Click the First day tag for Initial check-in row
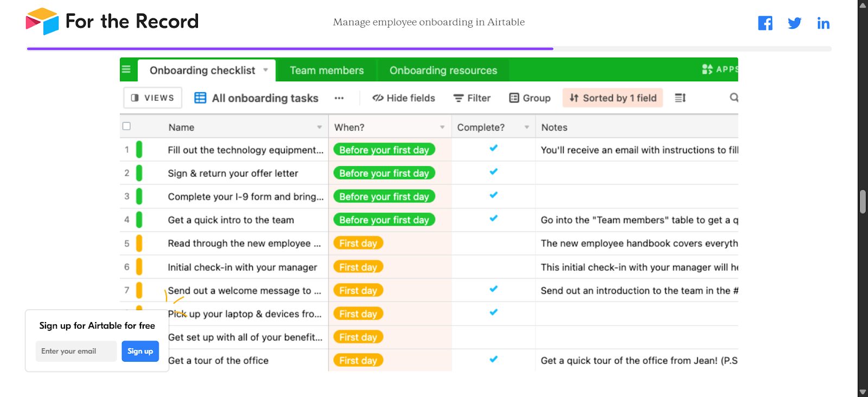This screenshot has width=868, height=397. pyautogui.click(x=358, y=267)
